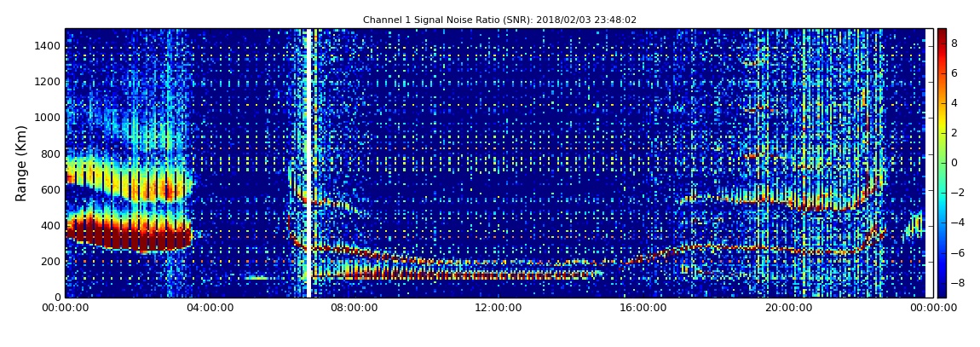Click the plot title Channel 1 Signal Noise Ratio

coord(499,20)
